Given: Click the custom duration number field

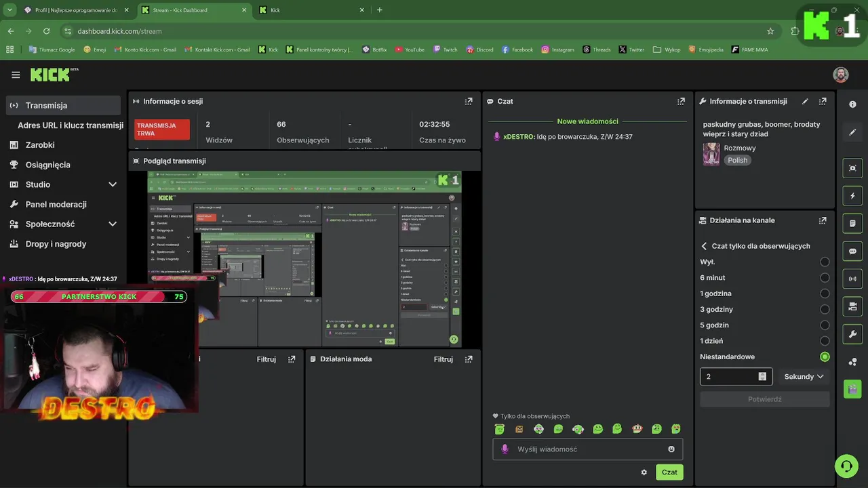Looking at the screenshot, I should click(736, 376).
